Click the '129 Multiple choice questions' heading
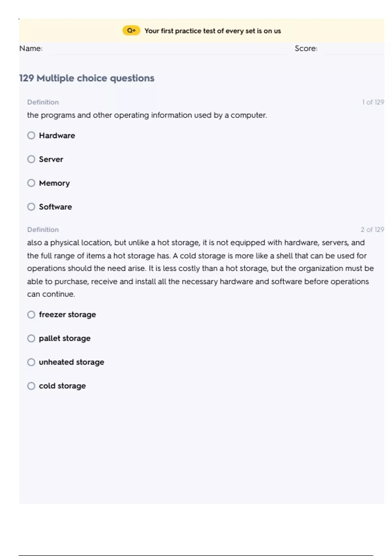392x556 pixels. (87, 78)
